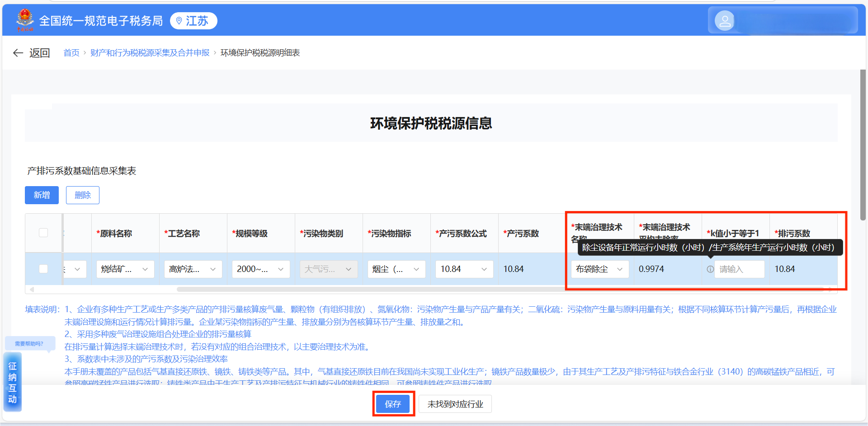The image size is (868, 426).
Task: Expand the 末端治理技术 dropdown showing 布袋除尘
Action: (x=599, y=269)
